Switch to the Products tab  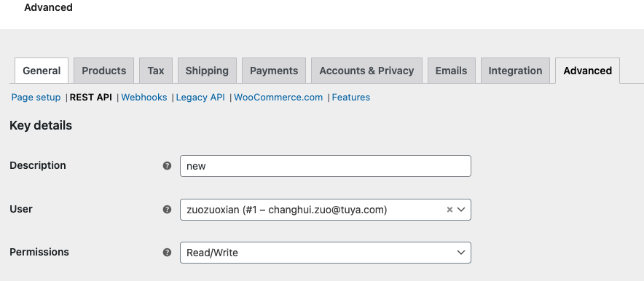[x=104, y=71]
